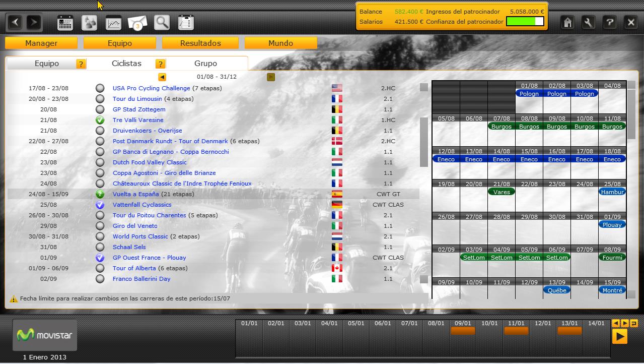Open the notepad clipboard icon

(186, 23)
